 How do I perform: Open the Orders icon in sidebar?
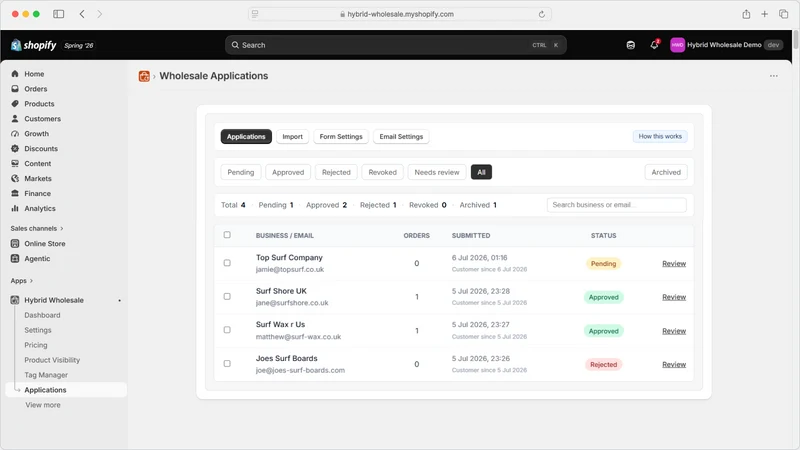[15, 89]
